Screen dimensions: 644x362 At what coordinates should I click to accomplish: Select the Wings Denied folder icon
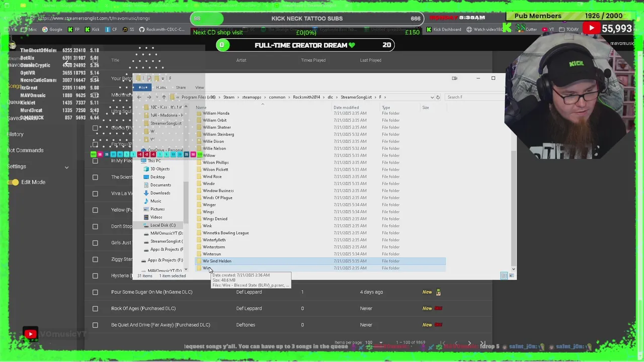pyautogui.click(x=199, y=219)
